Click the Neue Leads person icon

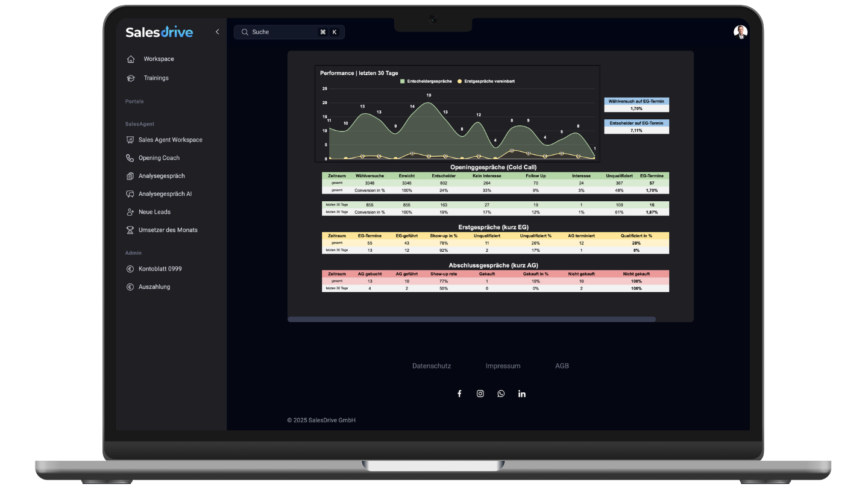click(x=130, y=212)
